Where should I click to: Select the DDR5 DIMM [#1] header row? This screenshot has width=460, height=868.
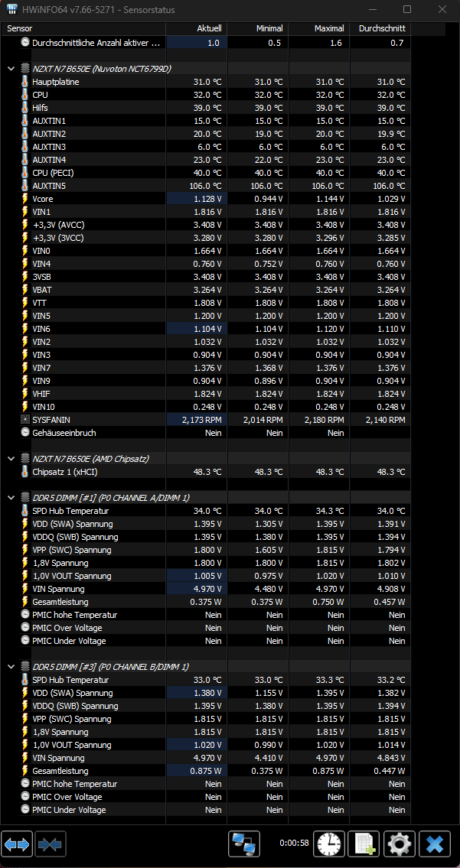point(207,498)
